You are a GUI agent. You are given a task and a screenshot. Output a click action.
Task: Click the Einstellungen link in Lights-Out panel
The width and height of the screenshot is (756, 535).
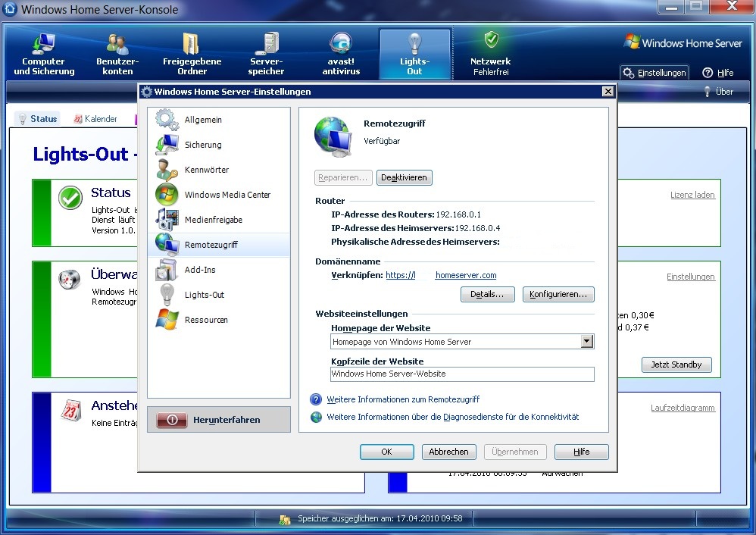pos(690,277)
